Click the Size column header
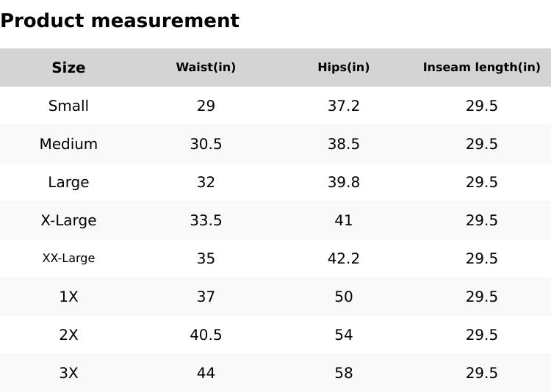Viewport: 551px width, 392px height. point(68,68)
